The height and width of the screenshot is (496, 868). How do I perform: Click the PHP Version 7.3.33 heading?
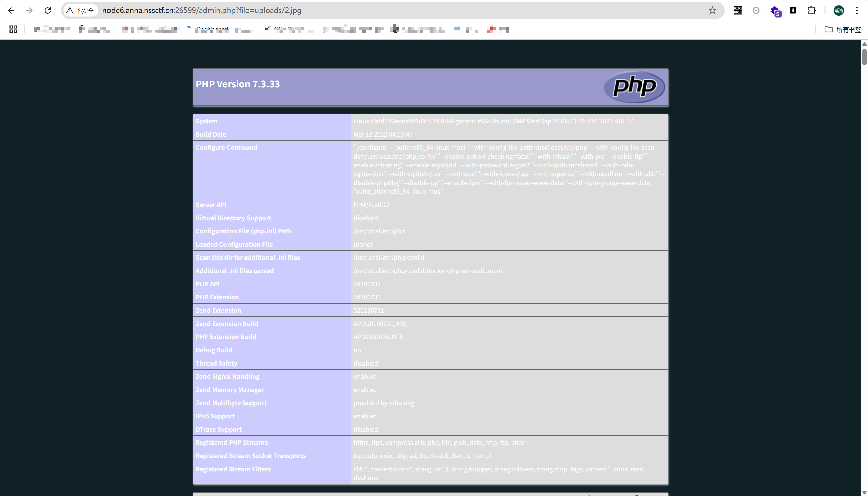pos(237,84)
